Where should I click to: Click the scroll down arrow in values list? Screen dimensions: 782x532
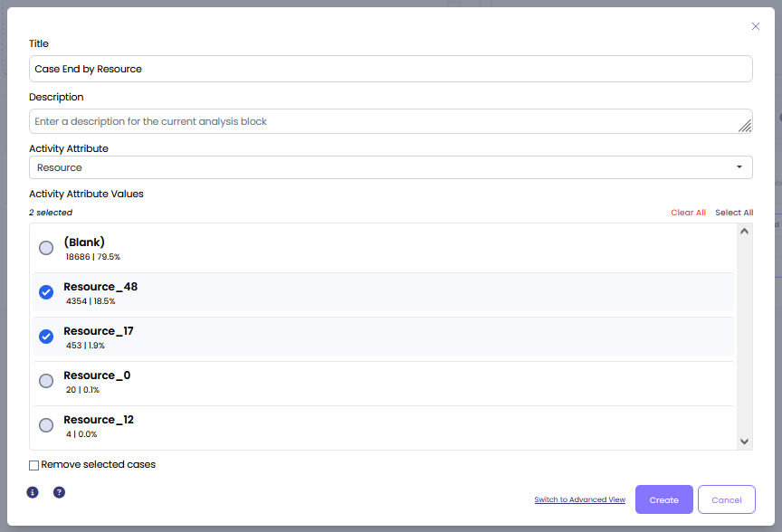coord(744,442)
